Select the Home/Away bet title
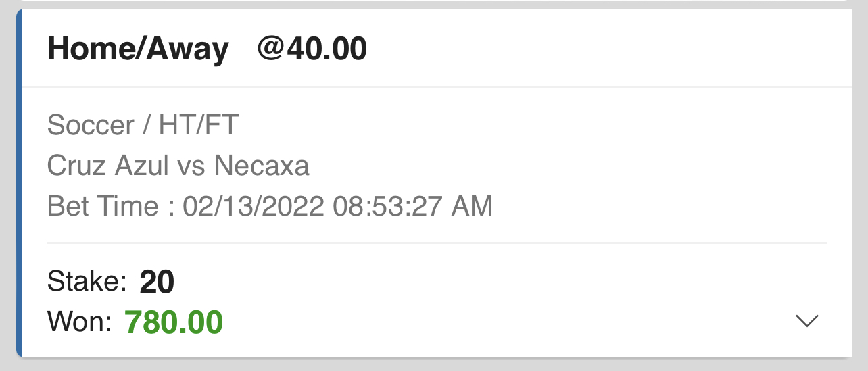 [138, 49]
